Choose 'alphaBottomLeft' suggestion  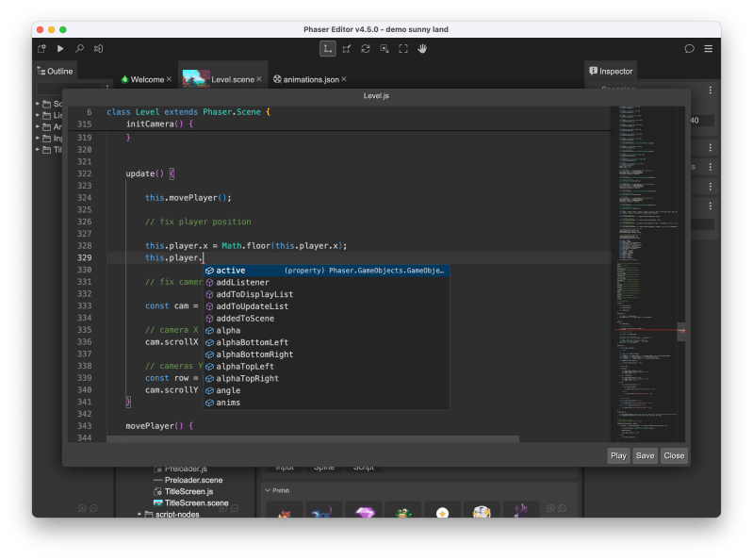(327, 342)
